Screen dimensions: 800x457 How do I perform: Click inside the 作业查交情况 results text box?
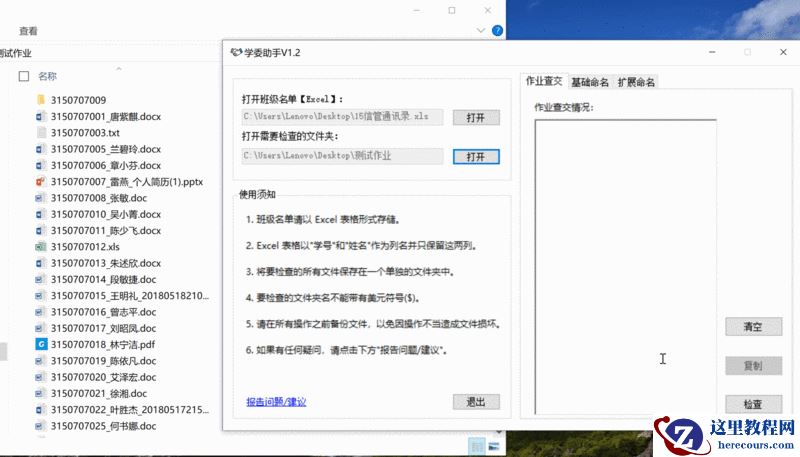pyautogui.click(x=626, y=266)
